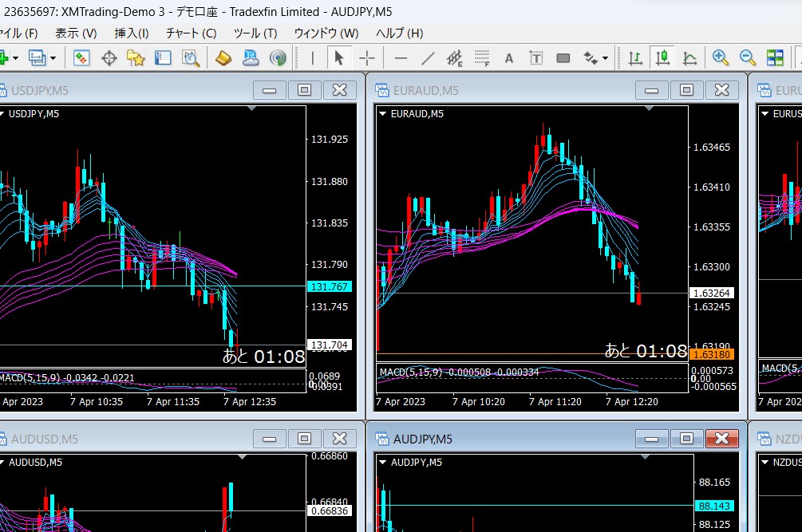Select the equidistant channel tool
Image resolution: width=802 pixels, height=532 pixels.
[455, 58]
